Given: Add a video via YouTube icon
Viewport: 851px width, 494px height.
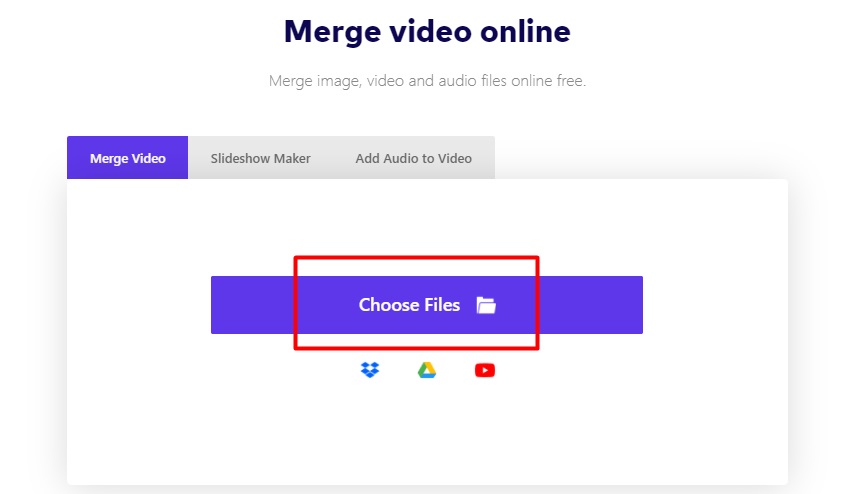Looking at the screenshot, I should [485, 370].
